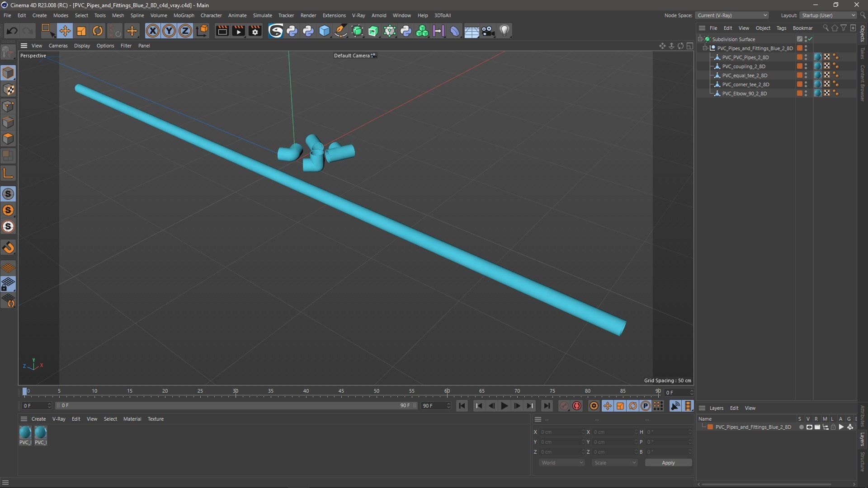Activate the Scale tool
Viewport: 868px width, 488px height.
tap(81, 31)
